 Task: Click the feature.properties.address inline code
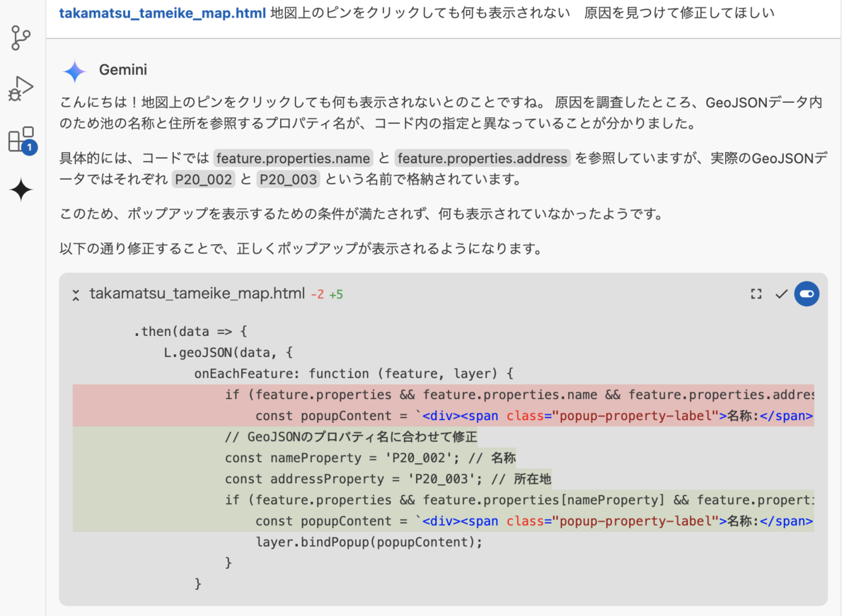(x=483, y=158)
